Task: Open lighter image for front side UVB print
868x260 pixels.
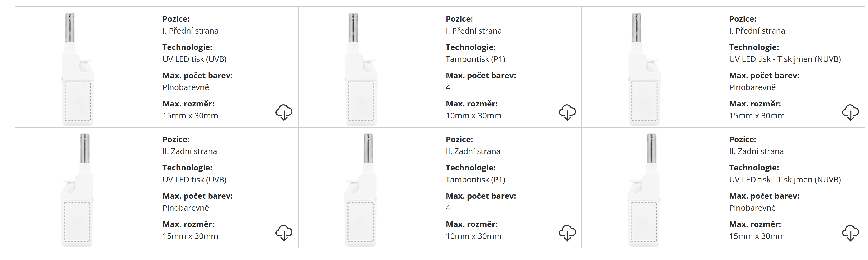Action: tap(78, 69)
